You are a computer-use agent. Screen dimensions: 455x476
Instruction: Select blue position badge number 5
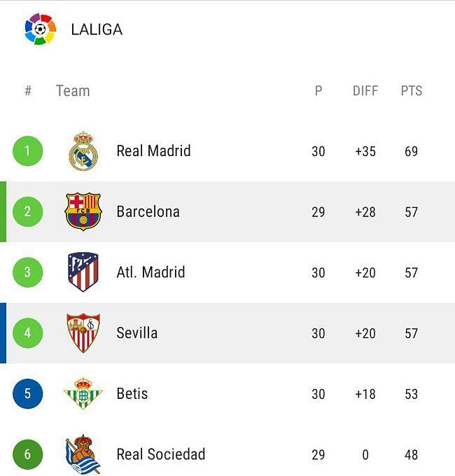pyautogui.click(x=27, y=393)
